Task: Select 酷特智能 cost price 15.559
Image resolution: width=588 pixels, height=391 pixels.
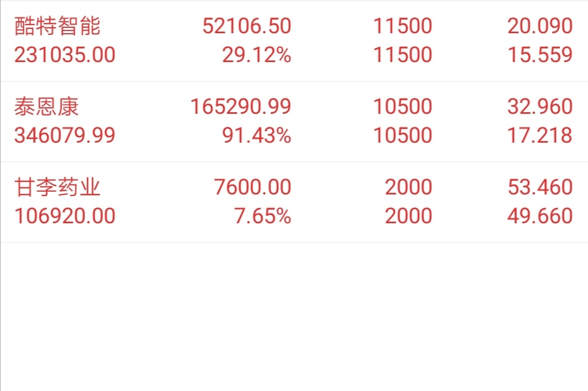Action: pos(540,55)
